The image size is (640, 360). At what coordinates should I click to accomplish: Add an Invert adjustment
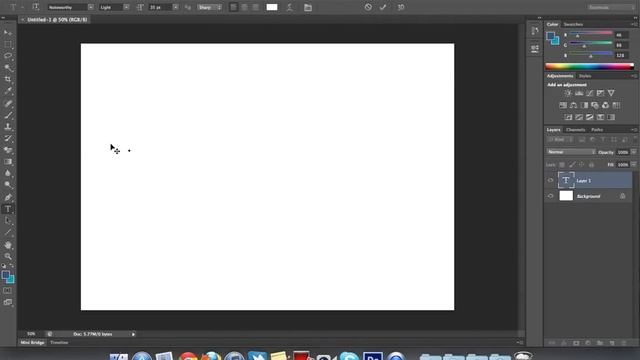(568, 118)
